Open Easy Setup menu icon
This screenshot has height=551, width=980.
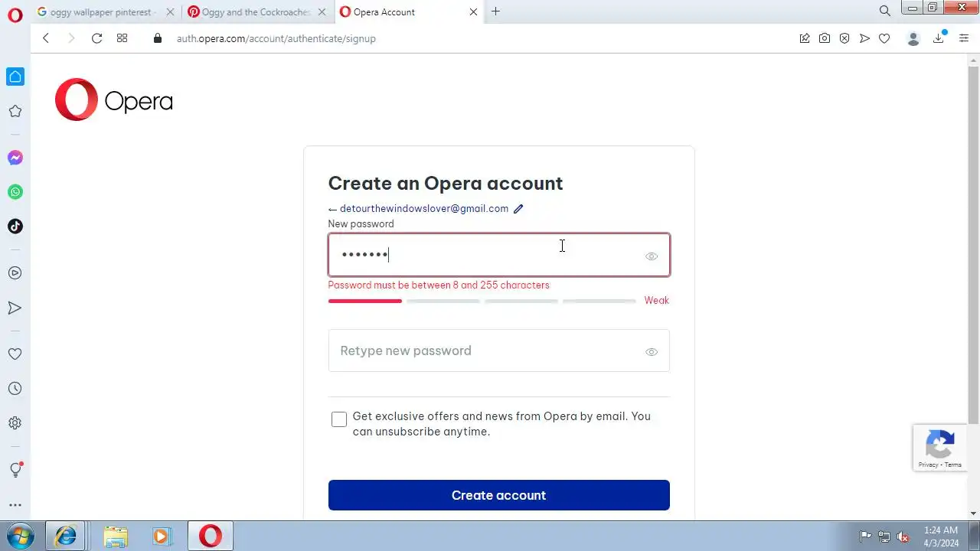coord(964,38)
